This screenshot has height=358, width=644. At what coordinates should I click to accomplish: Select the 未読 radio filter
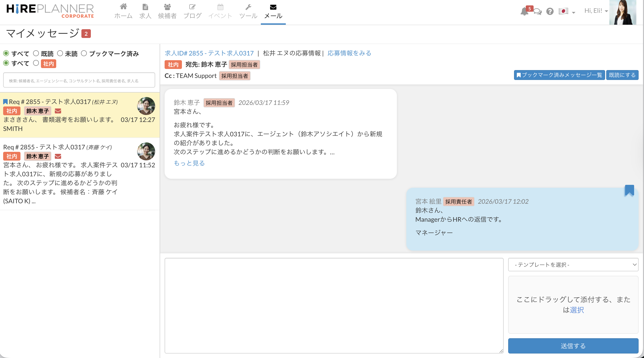[60, 53]
